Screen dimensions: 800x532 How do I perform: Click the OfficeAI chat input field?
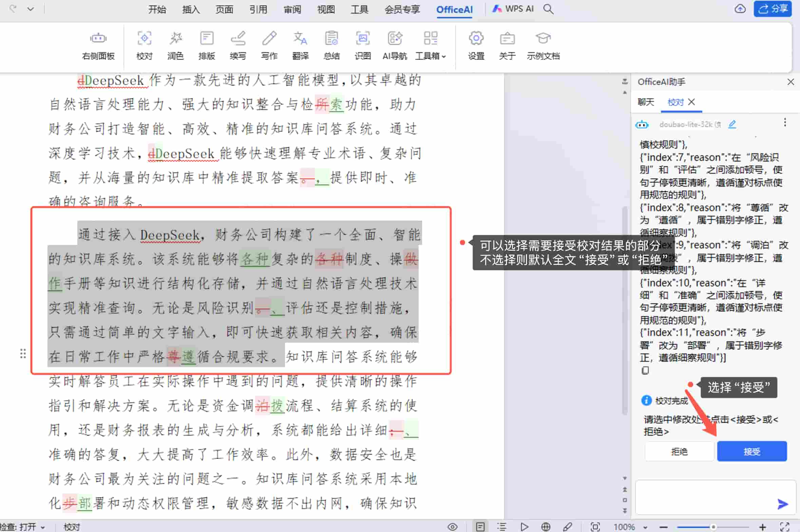709,497
